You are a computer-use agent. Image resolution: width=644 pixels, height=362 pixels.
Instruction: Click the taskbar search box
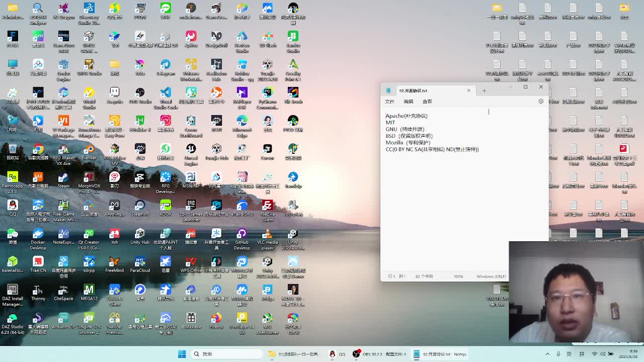[226, 354]
